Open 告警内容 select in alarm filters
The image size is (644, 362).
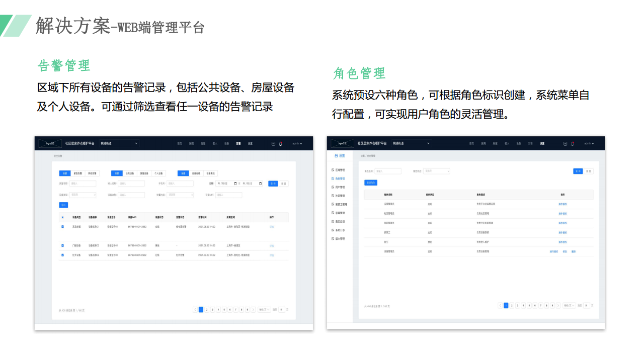click(x=180, y=195)
